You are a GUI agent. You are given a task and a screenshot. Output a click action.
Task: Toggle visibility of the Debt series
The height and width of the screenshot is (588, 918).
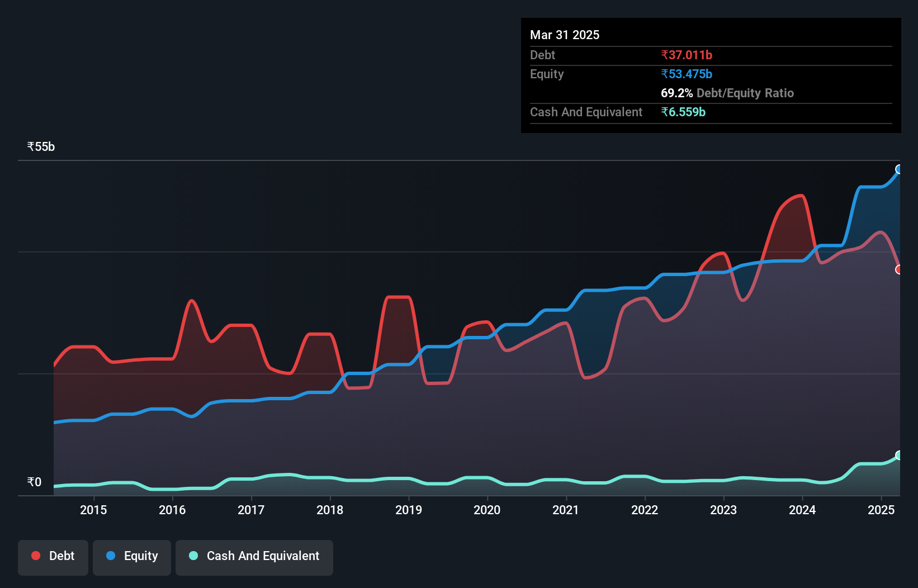[53, 557]
